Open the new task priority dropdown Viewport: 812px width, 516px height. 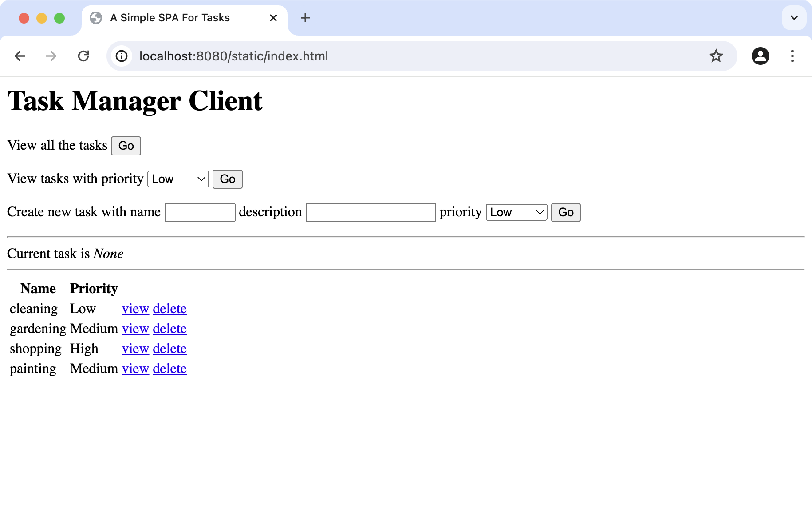516,212
